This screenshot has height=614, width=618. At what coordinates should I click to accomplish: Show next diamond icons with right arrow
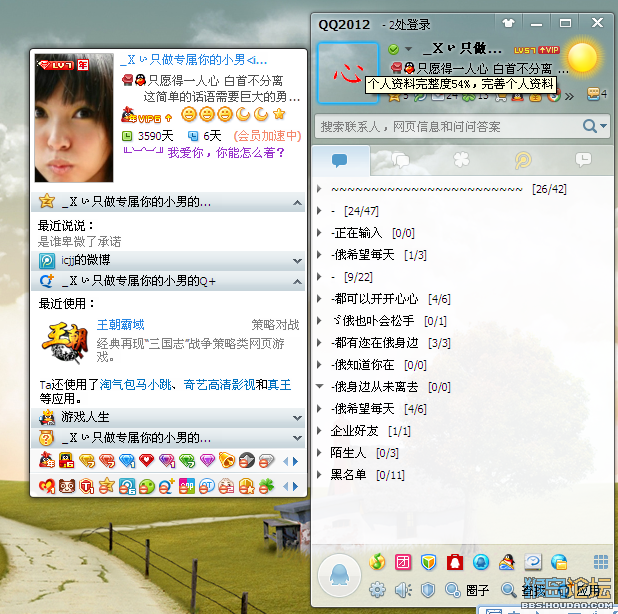[296, 461]
